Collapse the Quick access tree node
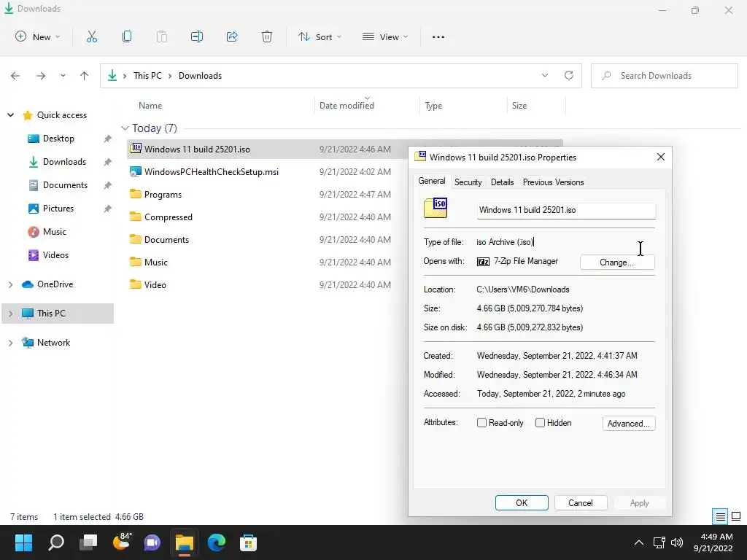This screenshot has height=560, width=747. click(10, 114)
